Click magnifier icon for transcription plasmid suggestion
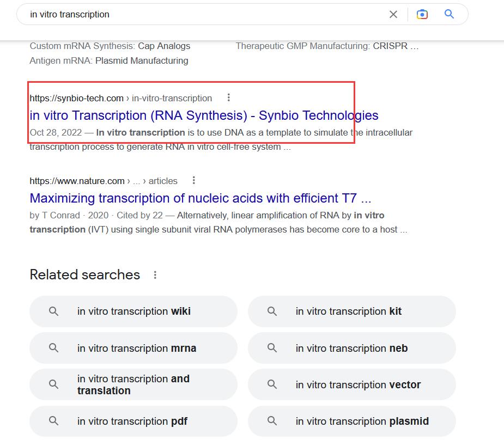 click(x=272, y=421)
